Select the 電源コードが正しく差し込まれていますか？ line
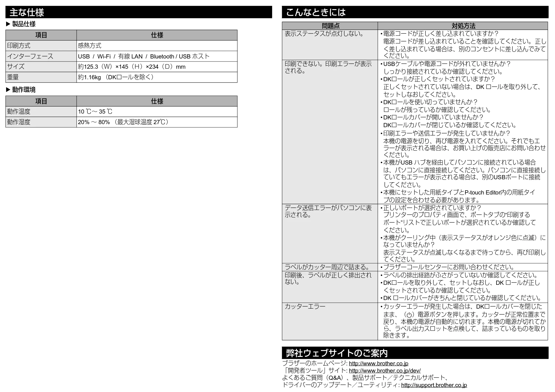Viewport: 555px width, 392px height. [x=441, y=34]
